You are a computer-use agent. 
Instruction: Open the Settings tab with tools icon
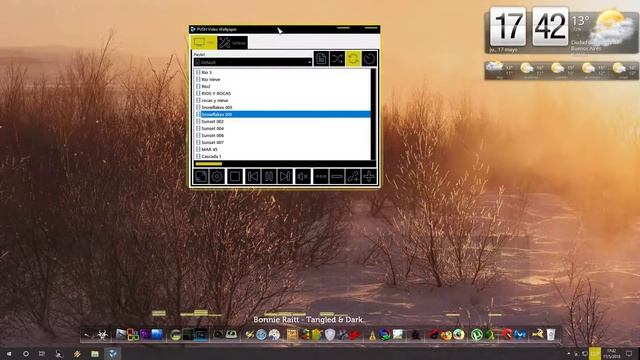point(232,42)
